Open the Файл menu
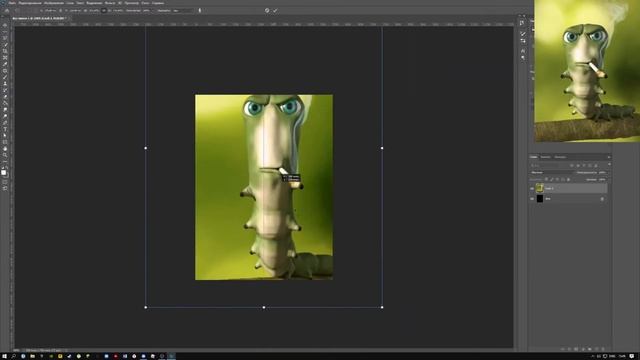Viewport: 640px width, 360px height. pos(12,3)
